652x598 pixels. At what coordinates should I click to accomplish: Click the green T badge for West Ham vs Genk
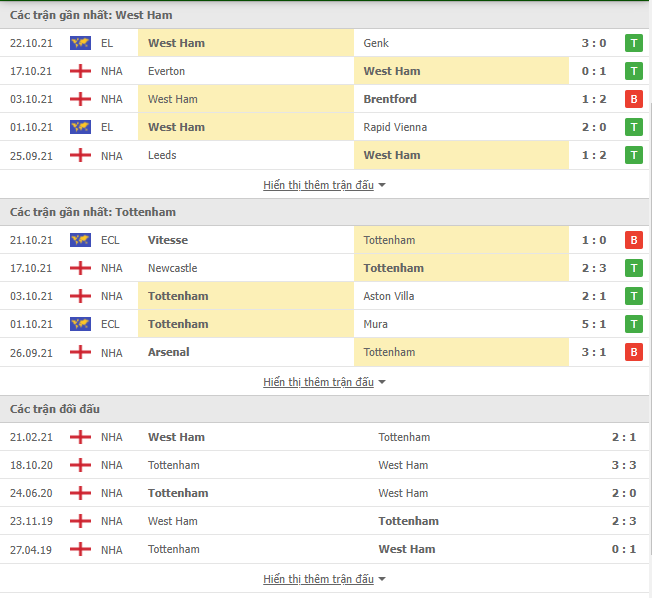tap(634, 43)
